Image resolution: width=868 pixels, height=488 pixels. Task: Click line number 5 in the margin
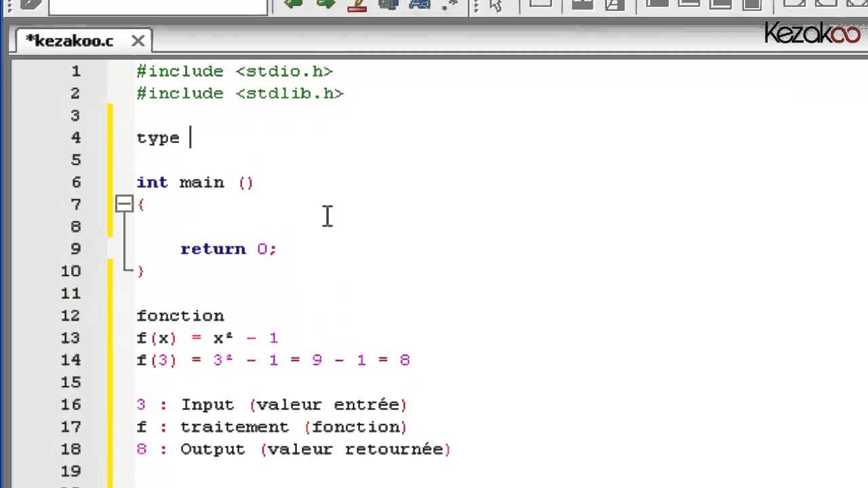click(x=75, y=160)
